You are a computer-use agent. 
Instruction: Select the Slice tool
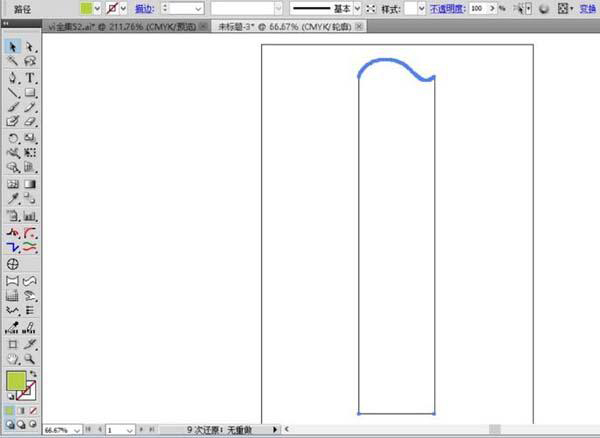click(x=29, y=344)
